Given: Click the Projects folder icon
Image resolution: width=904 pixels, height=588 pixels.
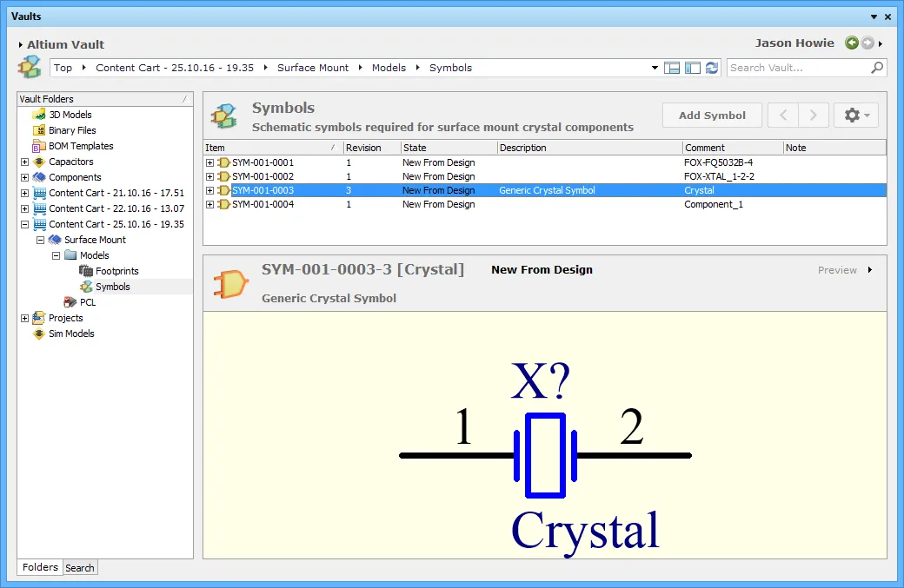Looking at the screenshot, I should click(39, 317).
